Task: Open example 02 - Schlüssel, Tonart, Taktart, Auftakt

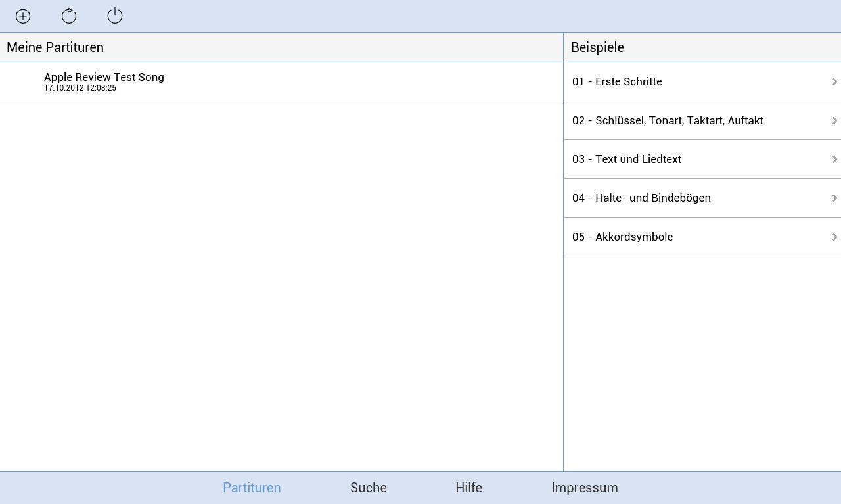Action: pyautogui.click(x=702, y=120)
